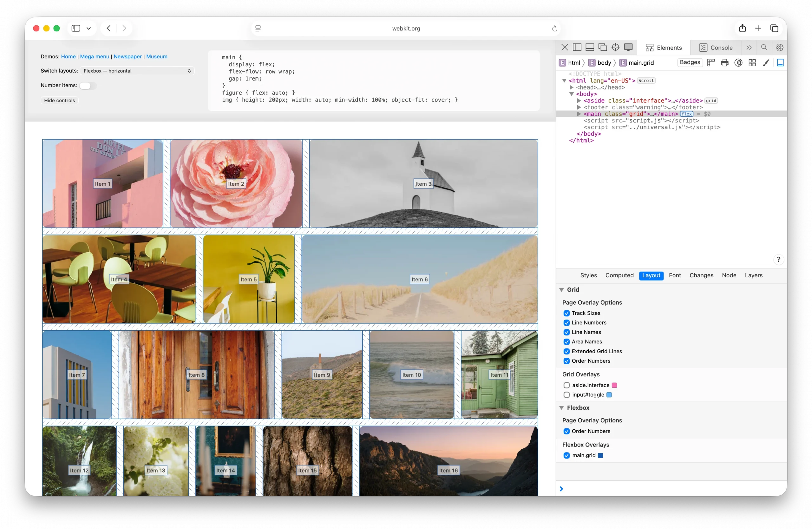Open the Newspaper demo link
The height and width of the screenshot is (529, 812).
[128, 56]
